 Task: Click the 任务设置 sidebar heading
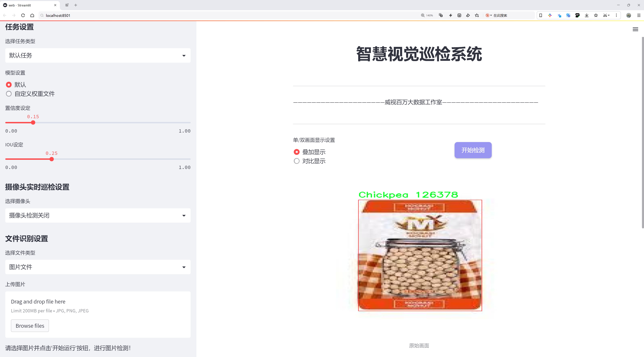point(19,27)
